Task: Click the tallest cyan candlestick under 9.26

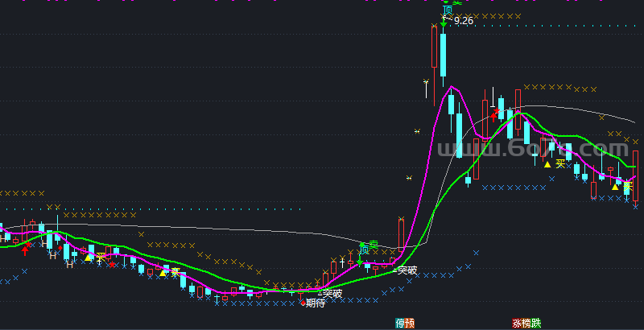Action: pos(442,51)
